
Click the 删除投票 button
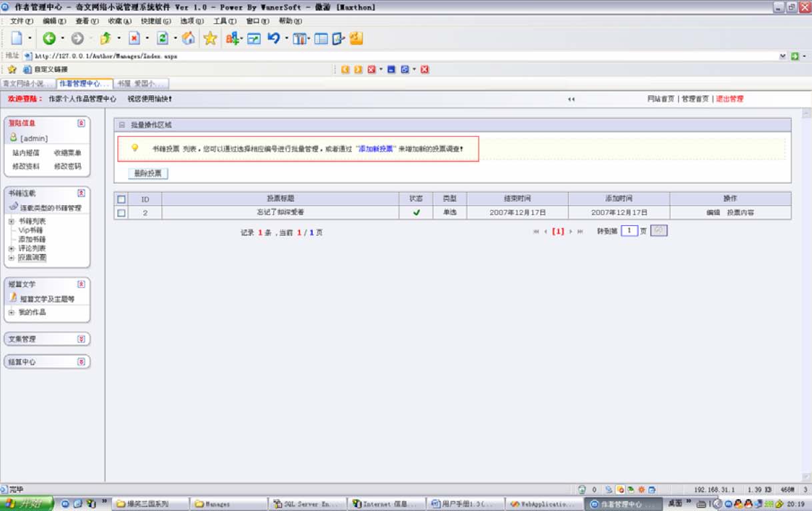[148, 173]
